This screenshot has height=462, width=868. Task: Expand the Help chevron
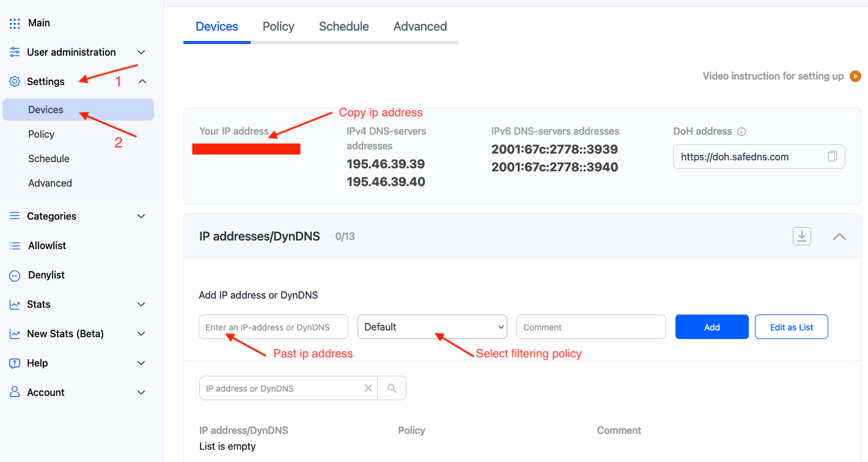point(141,363)
